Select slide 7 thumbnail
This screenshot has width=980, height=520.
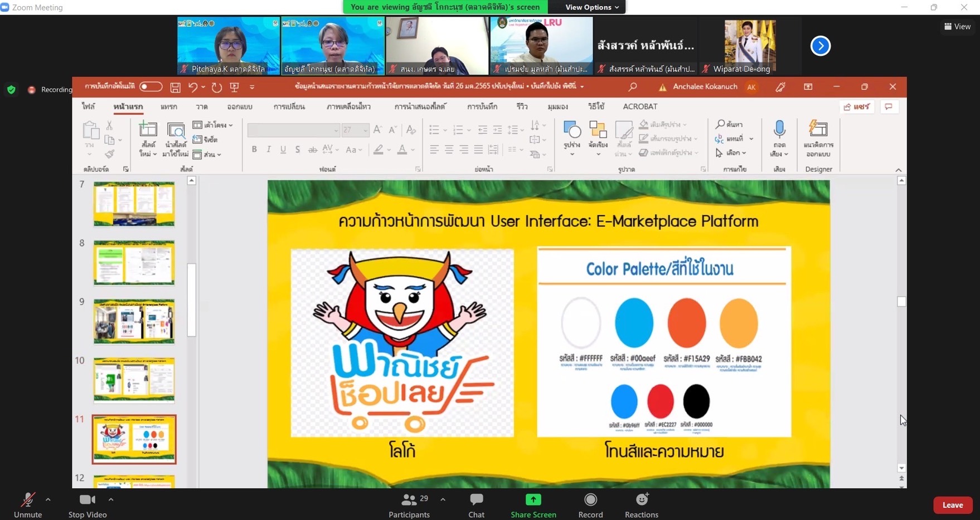coord(134,204)
